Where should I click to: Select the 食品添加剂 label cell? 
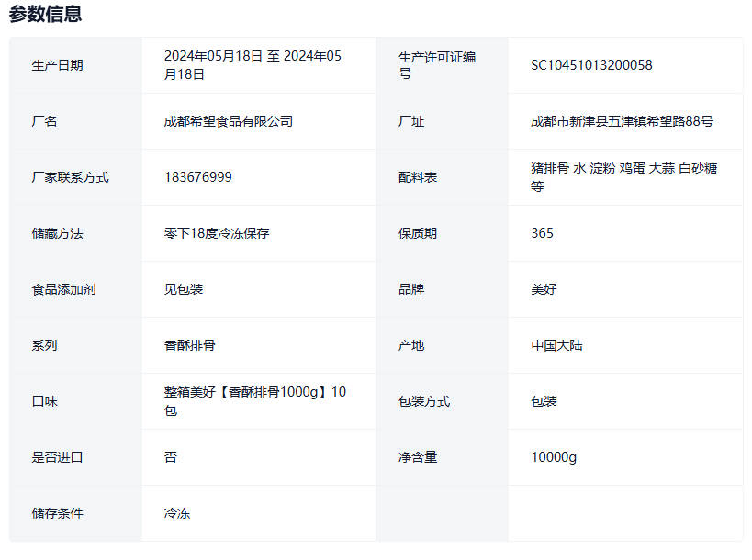click(75, 289)
